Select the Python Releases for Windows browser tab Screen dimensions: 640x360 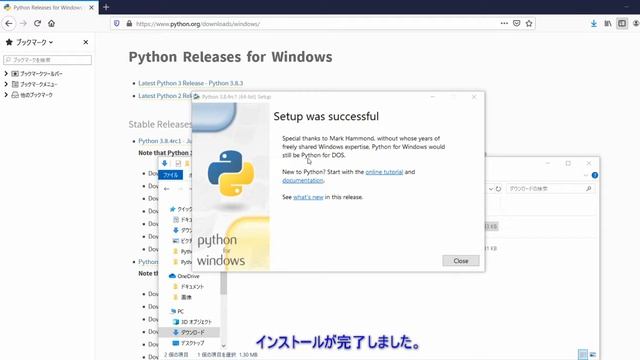tap(49, 7)
